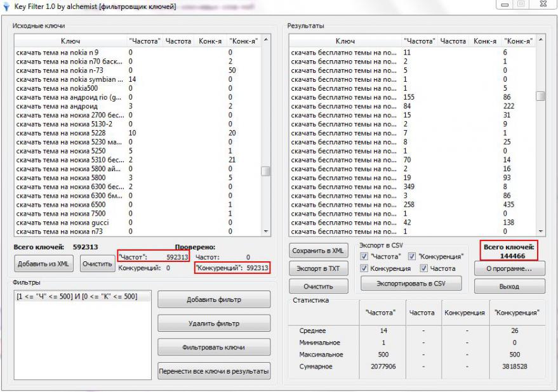Select row 'скачать тема на нокиа n73'
The height and width of the screenshot is (392, 558).
pyautogui.click(x=138, y=232)
